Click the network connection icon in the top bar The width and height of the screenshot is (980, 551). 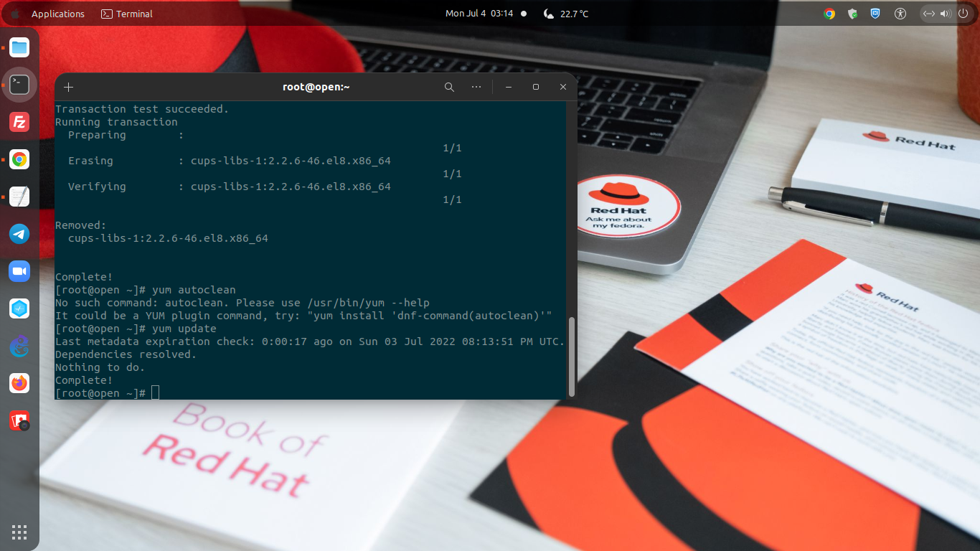point(929,14)
